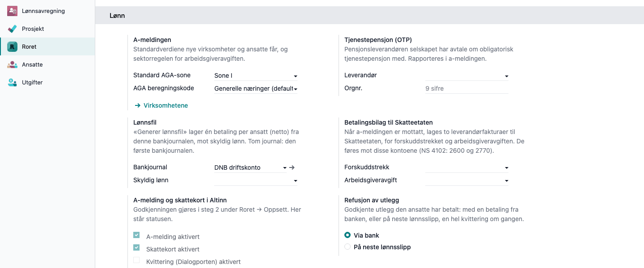
Task: Open the Skyldig lønn dropdown
Action: click(256, 180)
